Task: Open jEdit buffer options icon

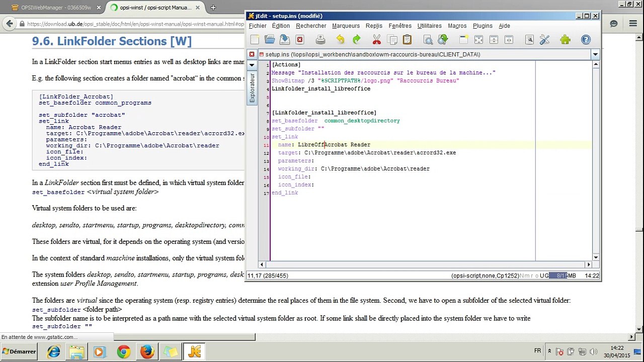Action: (x=529, y=40)
